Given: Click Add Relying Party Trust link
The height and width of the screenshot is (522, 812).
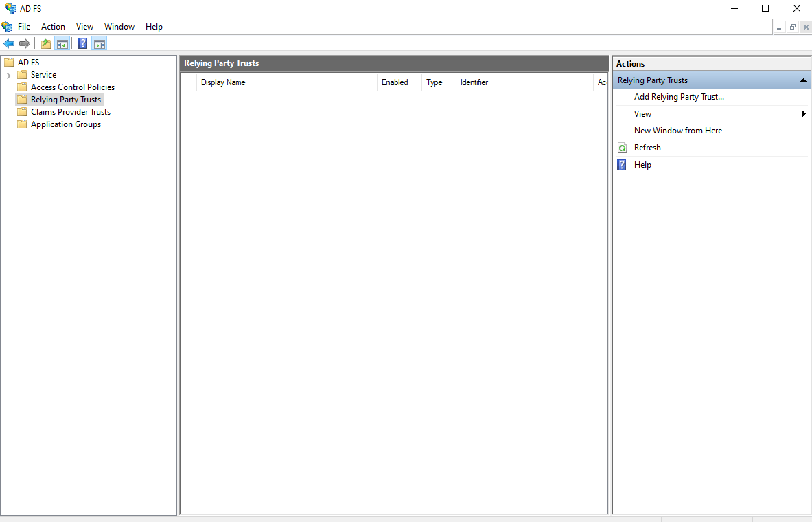Looking at the screenshot, I should pos(679,97).
